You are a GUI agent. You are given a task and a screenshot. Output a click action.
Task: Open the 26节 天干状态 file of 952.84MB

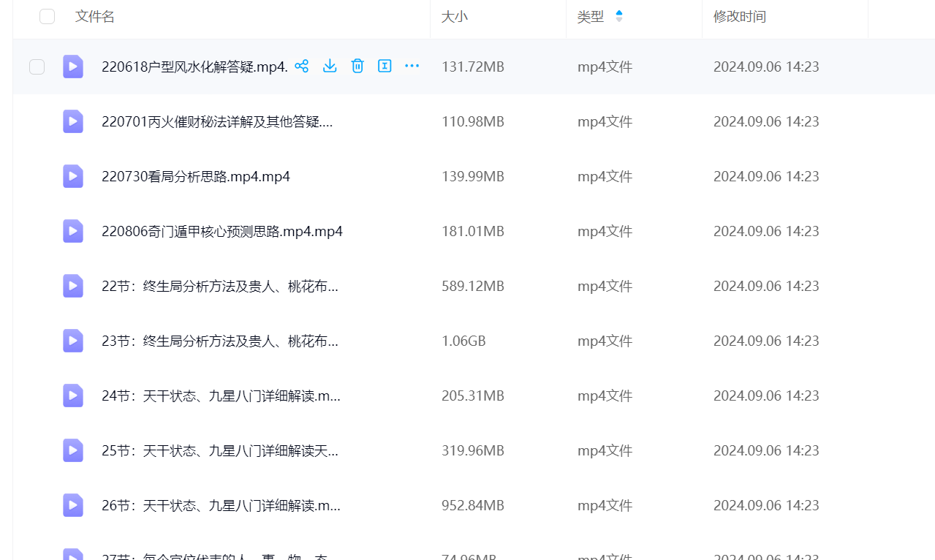click(221, 505)
